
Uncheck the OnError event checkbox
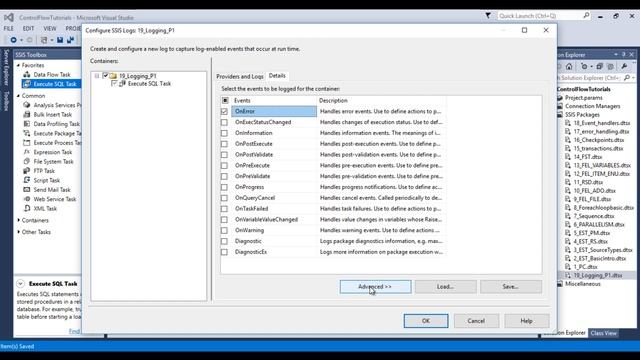click(224, 111)
